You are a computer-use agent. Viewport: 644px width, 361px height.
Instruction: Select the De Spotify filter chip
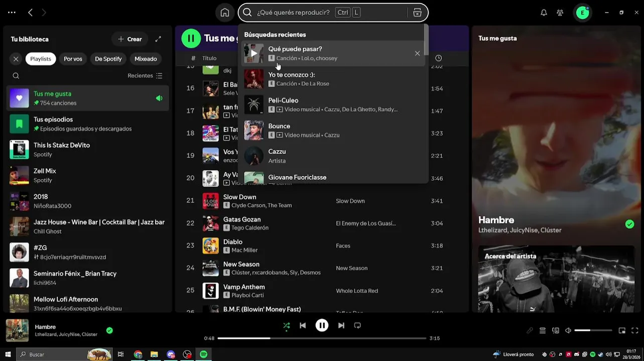(x=108, y=59)
